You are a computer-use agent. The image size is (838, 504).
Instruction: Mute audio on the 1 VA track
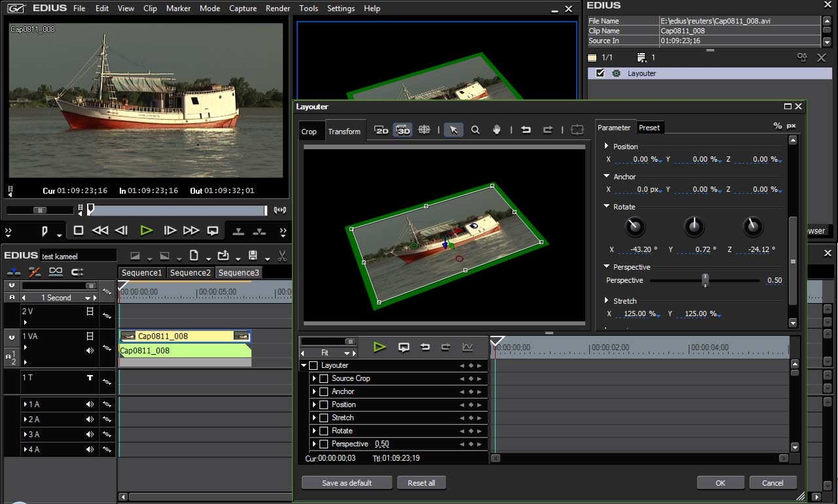[x=90, y=351]
